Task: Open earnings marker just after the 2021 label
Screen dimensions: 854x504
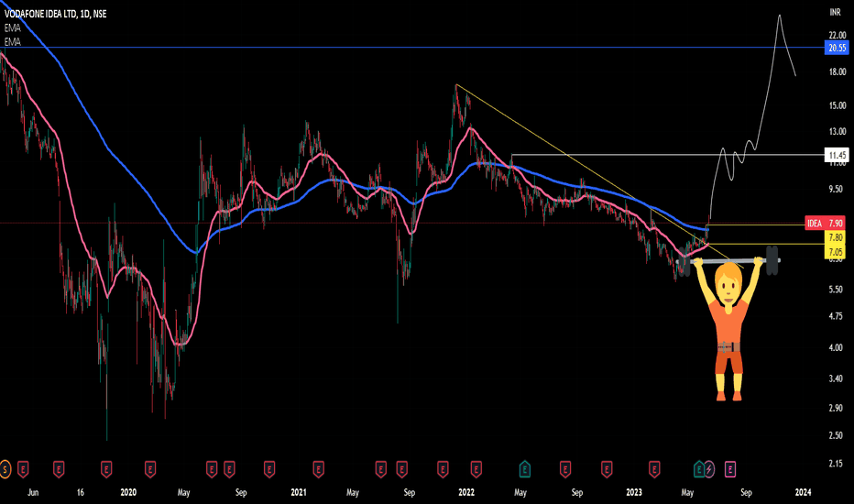Action: (x=319, y=468)
